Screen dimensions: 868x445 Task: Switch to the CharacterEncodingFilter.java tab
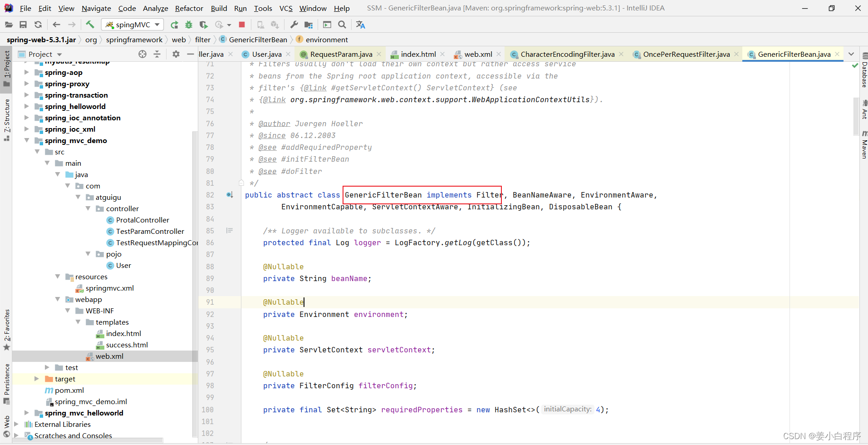pos(567,54)
